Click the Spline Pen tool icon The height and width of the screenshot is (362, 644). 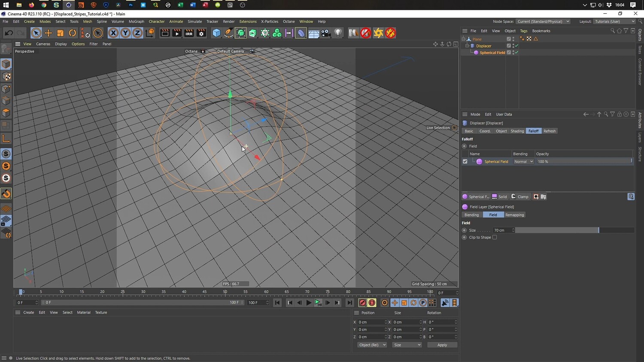(x=229, y=33)
